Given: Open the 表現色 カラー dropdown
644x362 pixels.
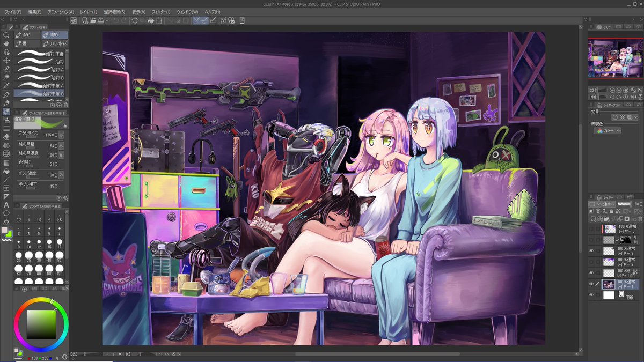Looking at the screenshot, I should coord(608,130).
